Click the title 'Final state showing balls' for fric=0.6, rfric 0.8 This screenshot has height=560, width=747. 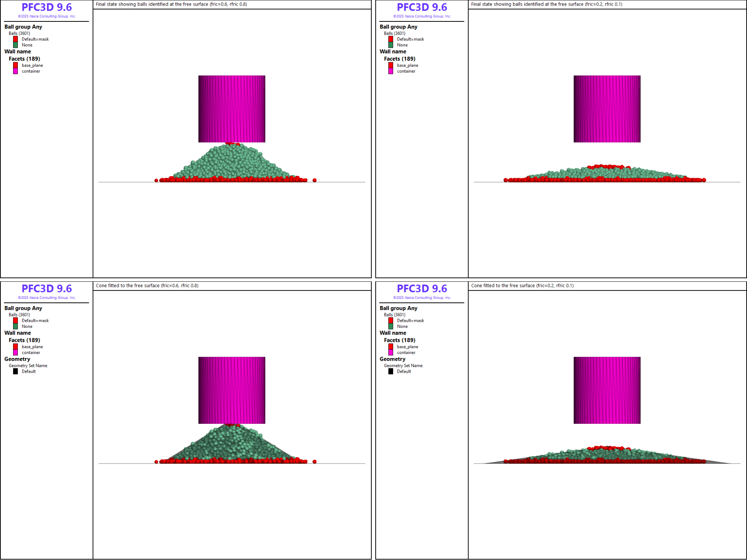pos(171,4)
